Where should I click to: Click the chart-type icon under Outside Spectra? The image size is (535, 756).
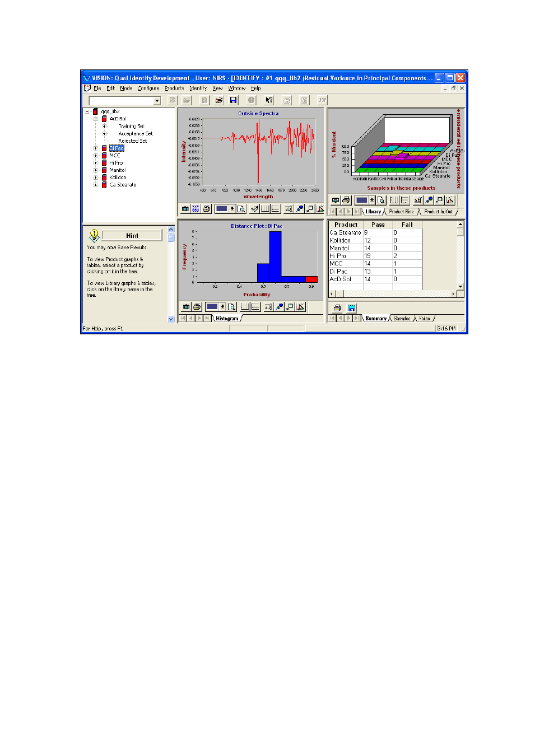coord(320,209)
